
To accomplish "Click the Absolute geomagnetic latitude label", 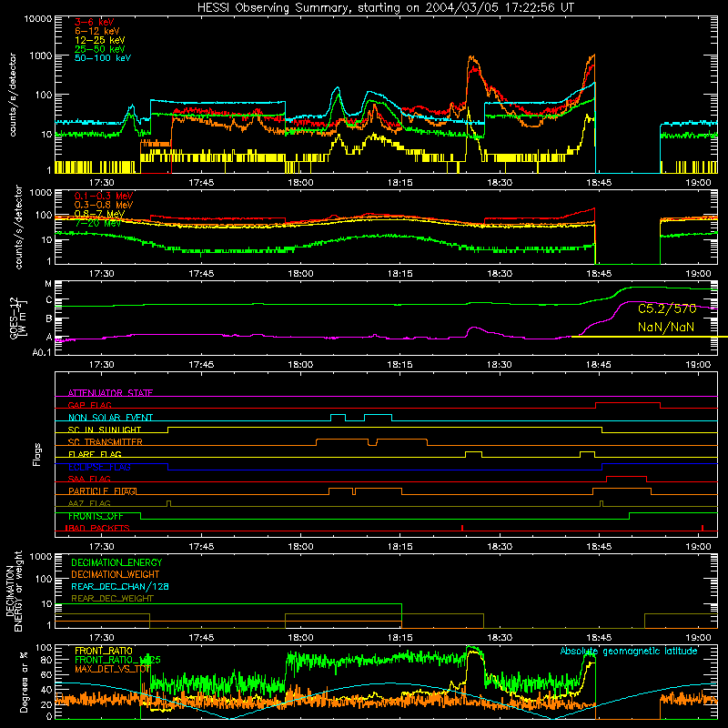I will tap(629, 652).
